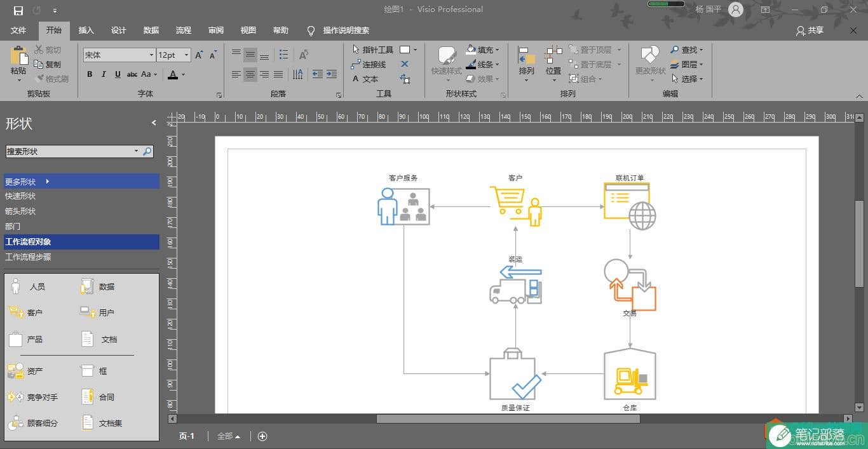Select the 快速形状 stencil
The height and width of the screenshot is (449, 868).
point(81,196)
